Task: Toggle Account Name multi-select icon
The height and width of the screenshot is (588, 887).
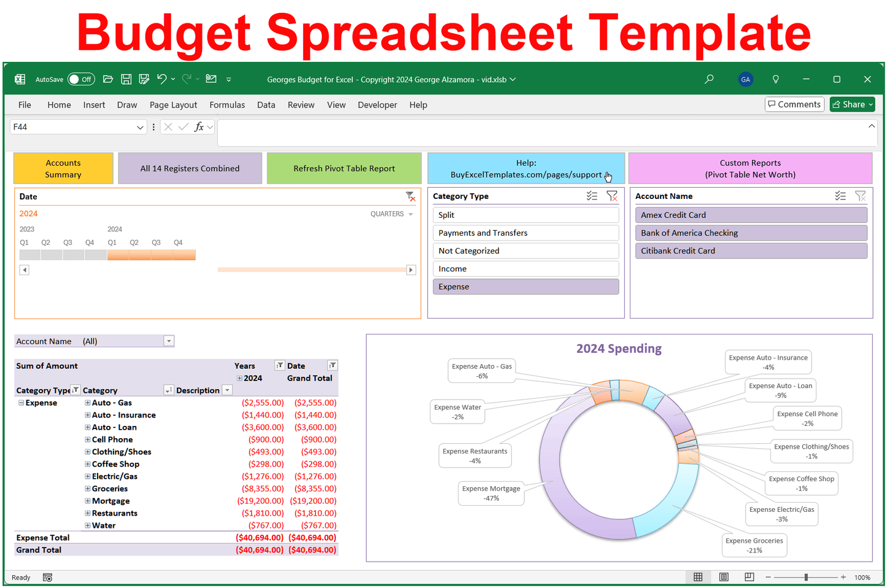Action: tap(840, 196)
